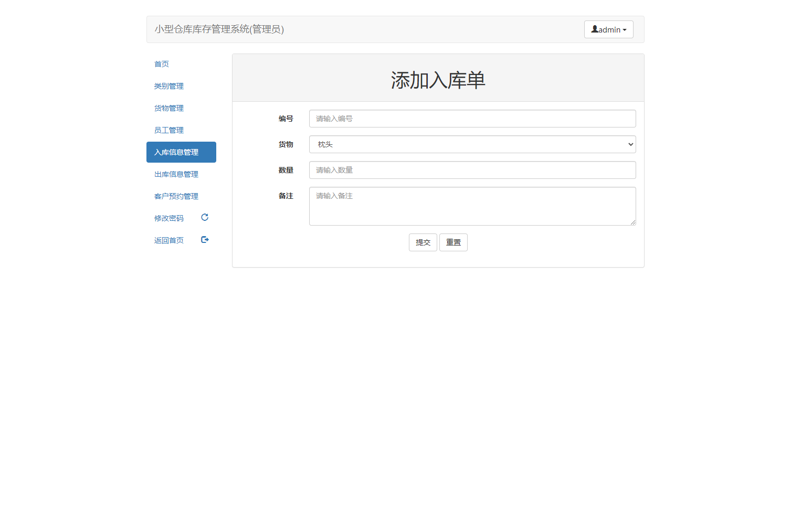791x532 pixels.
Task: Click the 添加入库单 heading
Action: [438, 80]
